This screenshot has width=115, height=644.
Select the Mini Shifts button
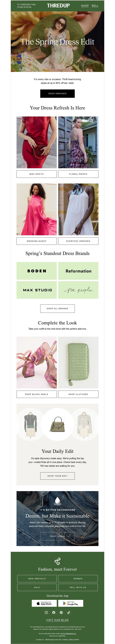[37, 174]
